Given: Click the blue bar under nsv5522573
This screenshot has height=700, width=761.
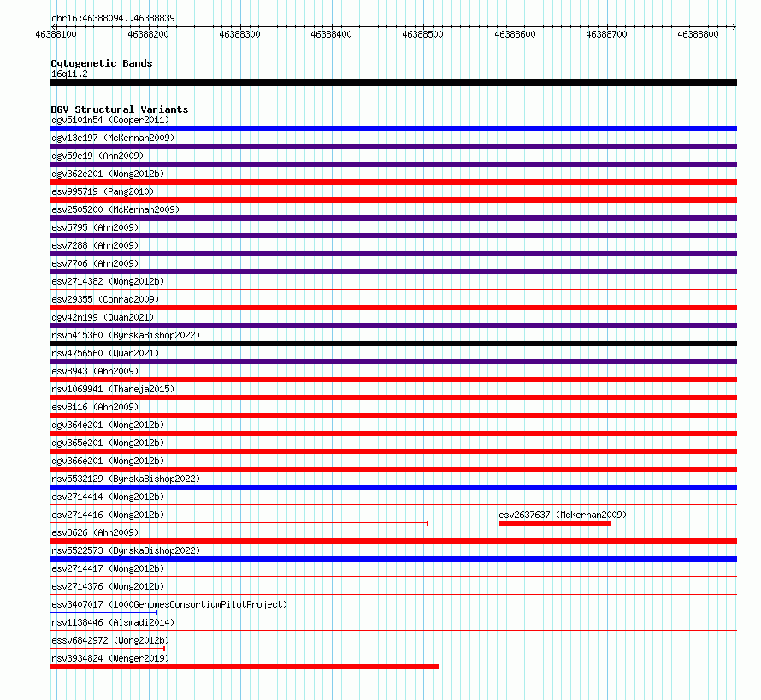Looking at the screenshot, I should (x=393, y=559).
